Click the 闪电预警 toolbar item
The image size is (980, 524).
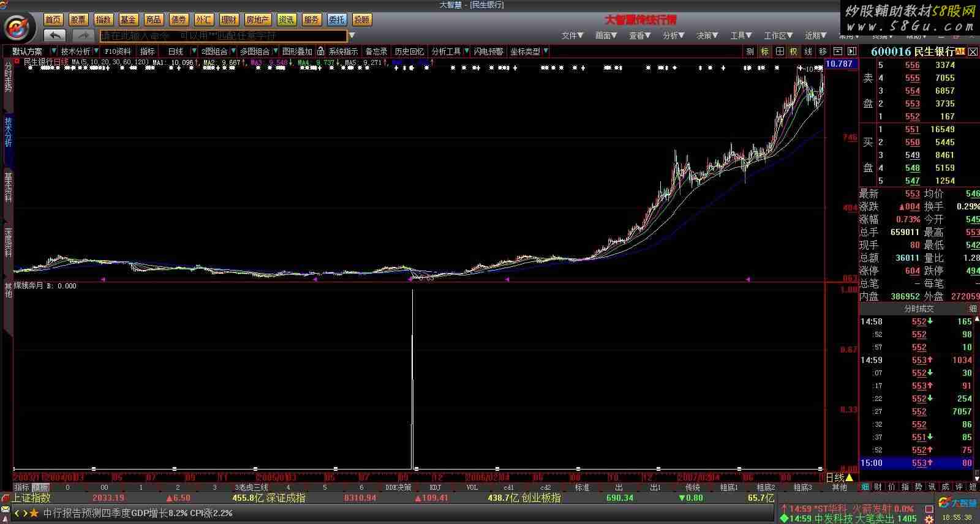tap(489, 51)
